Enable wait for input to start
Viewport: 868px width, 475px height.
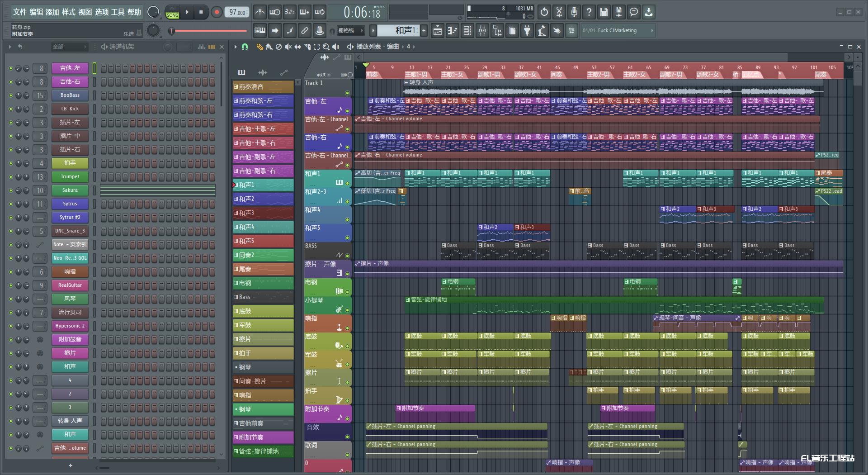[274, 12]
